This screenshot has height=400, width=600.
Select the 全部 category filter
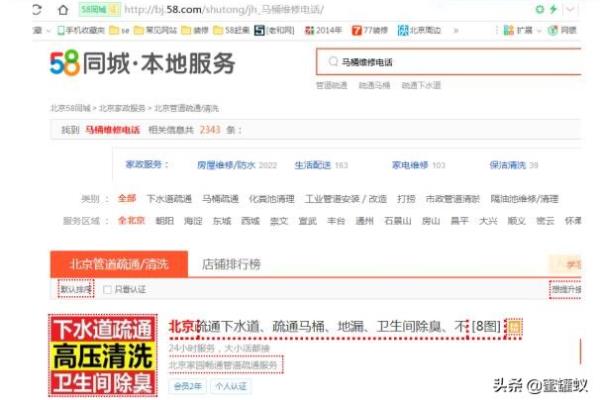click(x=127, y=198)
